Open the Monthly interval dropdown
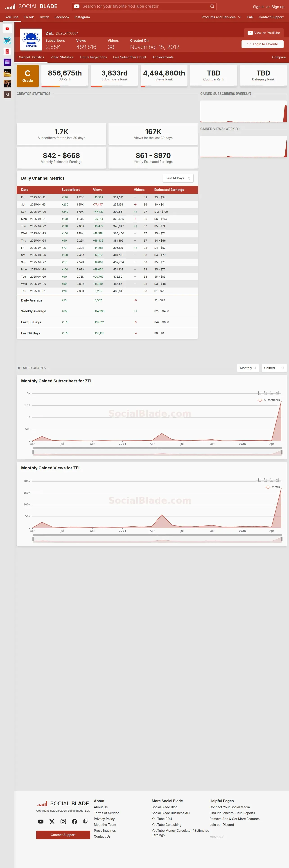The image size is (289, 868). click(248, 368)
